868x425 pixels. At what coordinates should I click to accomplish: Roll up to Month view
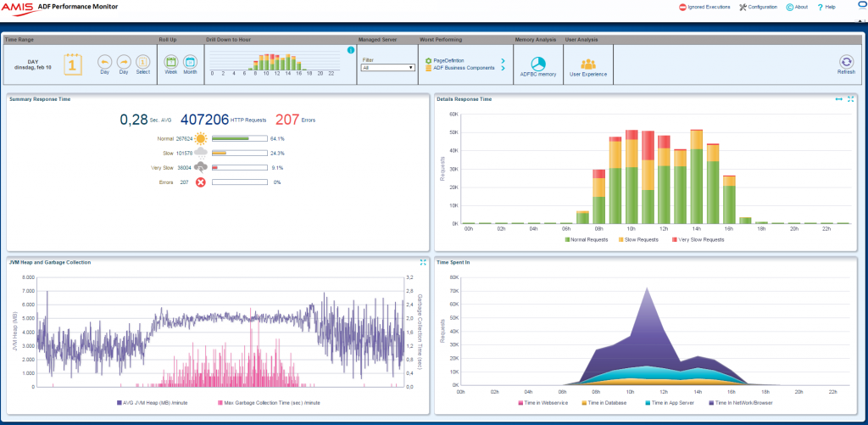(190, 62)
